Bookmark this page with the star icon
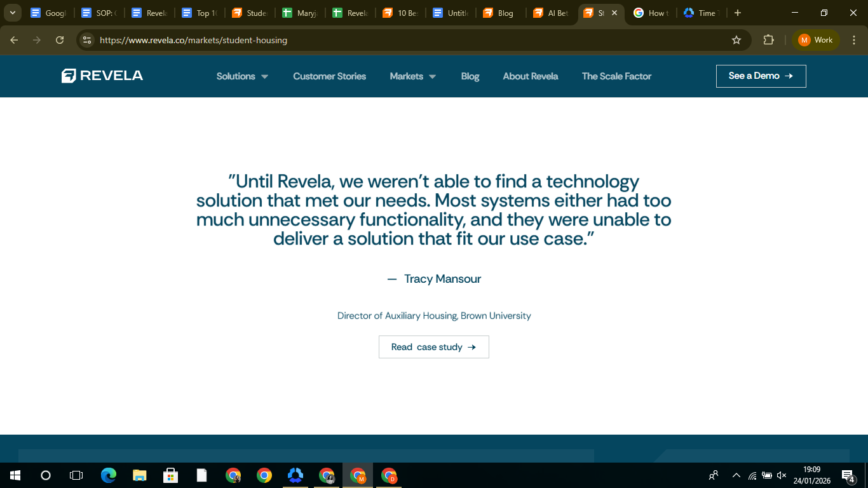This screenshot has height=488, width=868. [736, 40]
